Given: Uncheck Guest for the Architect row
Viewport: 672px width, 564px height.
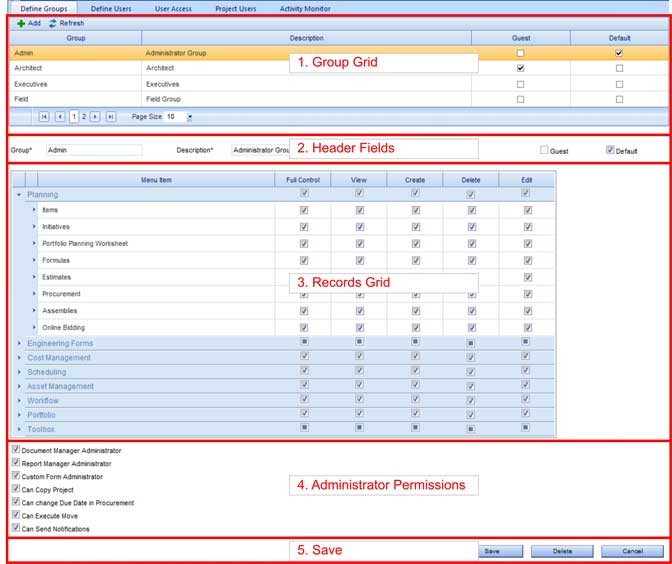Looking at the screenshot, I should (x=520, y=68).
